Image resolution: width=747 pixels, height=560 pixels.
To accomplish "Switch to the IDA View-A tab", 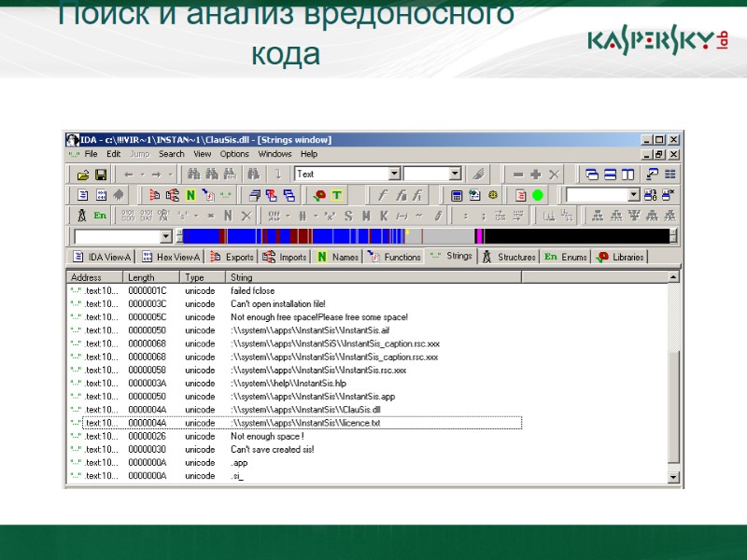I will (x=102, y=257).
